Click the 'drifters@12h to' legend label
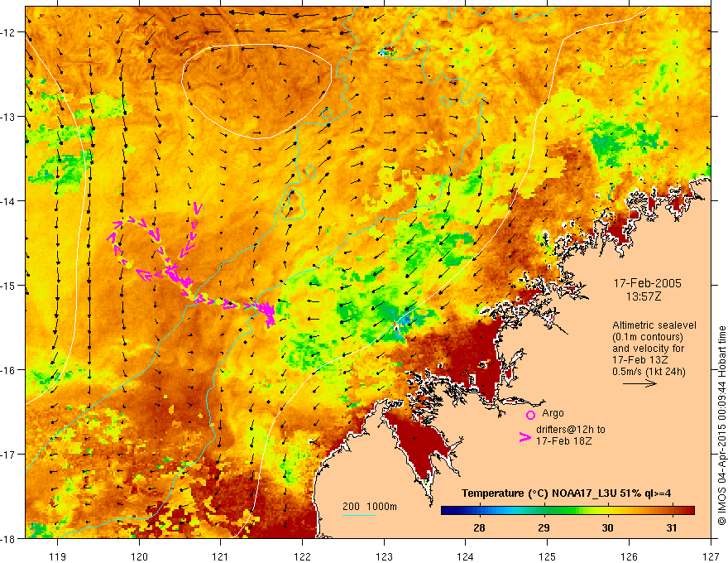 [571, 430]
